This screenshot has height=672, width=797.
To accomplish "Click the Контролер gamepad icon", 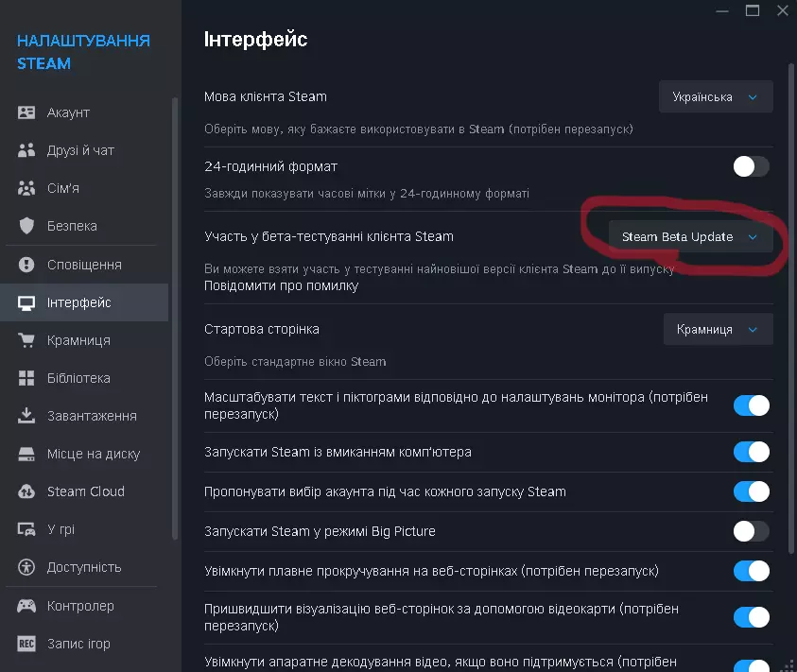I will [26, 606].
